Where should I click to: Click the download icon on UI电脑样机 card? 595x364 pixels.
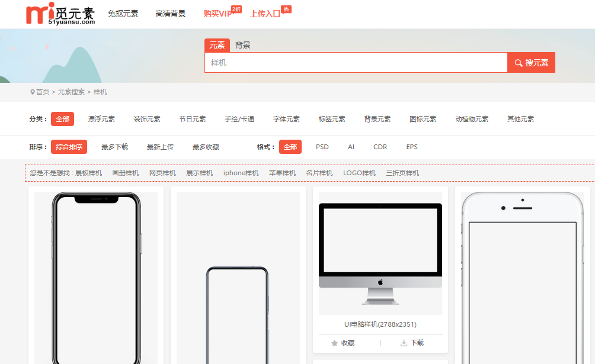pyautogui.click(x=404, y=343)
